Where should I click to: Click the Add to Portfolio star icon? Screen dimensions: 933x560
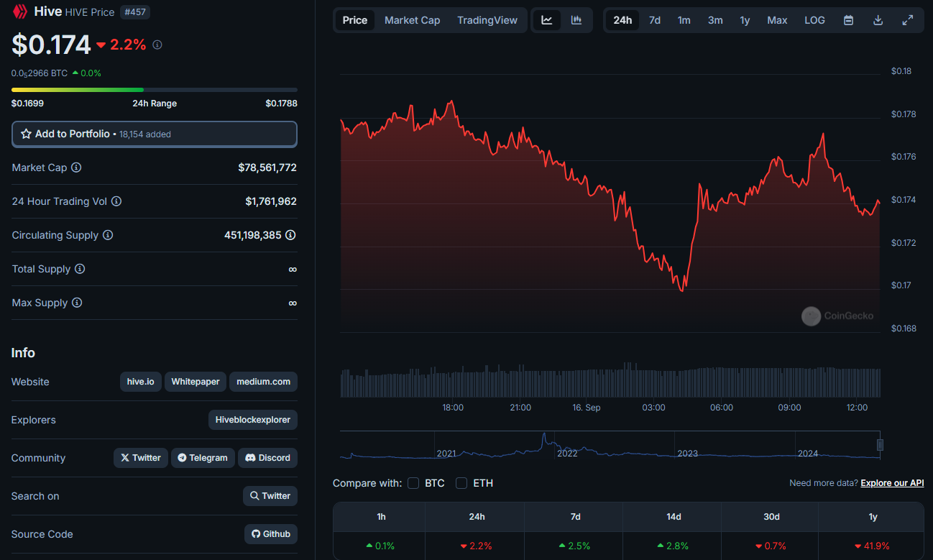[x=26, y=134]
